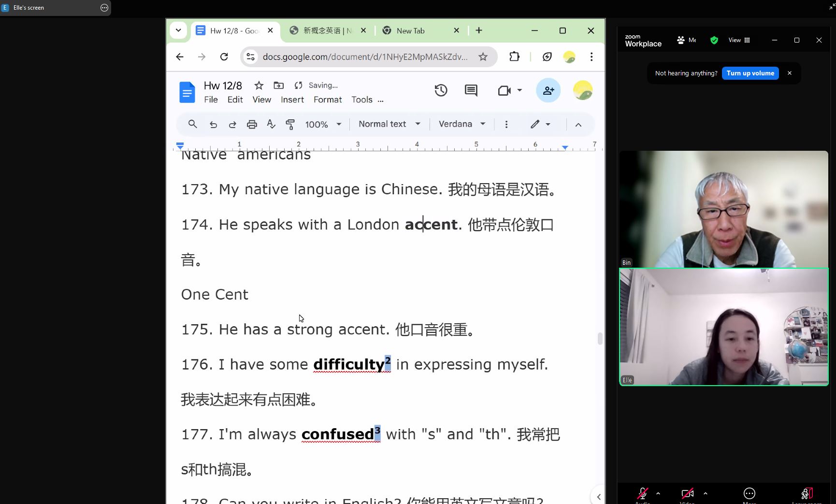Open the toolbar's three-dot More options
Image resolution: width=836 pixels, height=504 pixels.
[x=506, y=125]
